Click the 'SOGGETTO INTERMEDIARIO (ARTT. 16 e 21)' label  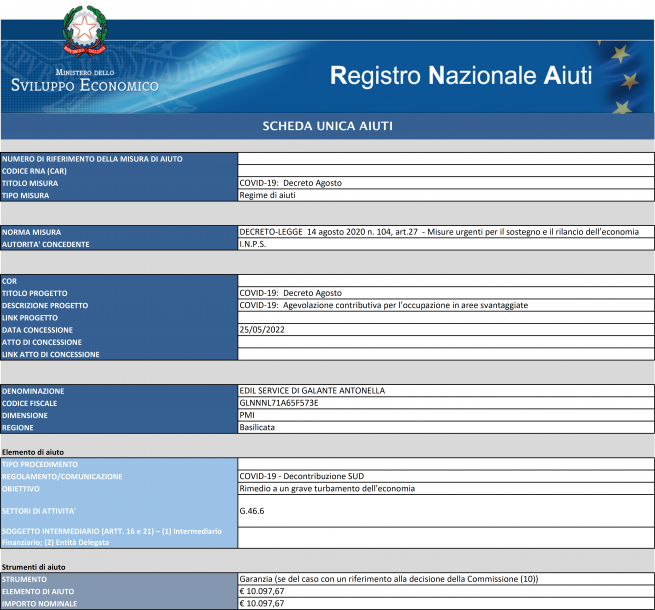coord(112,537)
